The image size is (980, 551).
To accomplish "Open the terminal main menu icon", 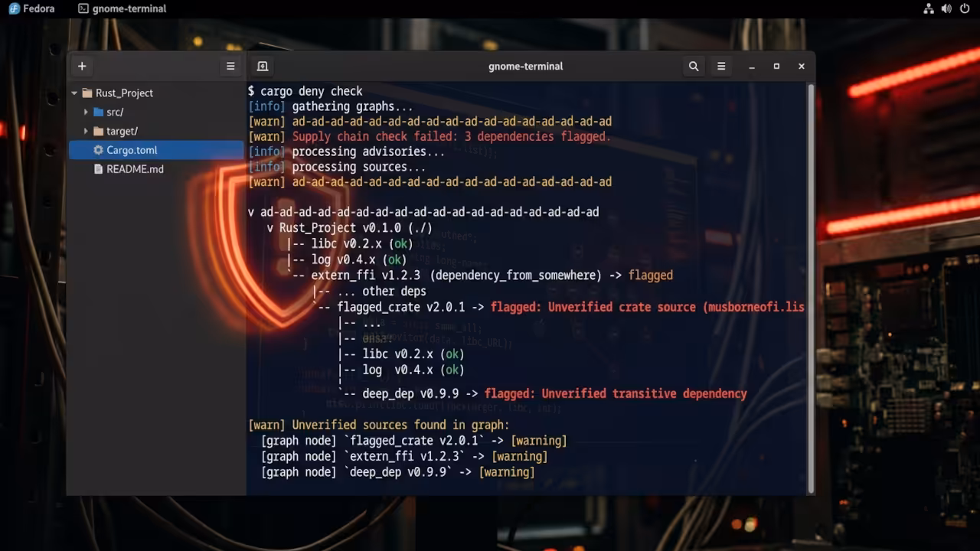I will click(721, 67).
